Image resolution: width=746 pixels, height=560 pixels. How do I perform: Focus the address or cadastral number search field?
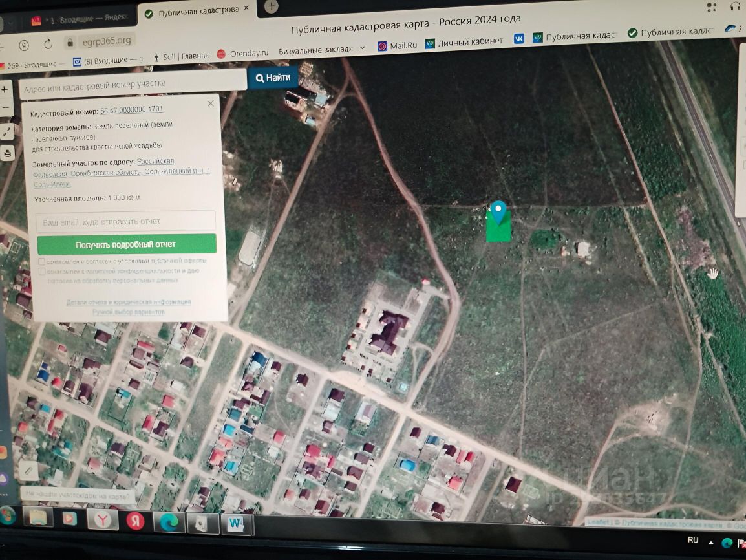(x=133, y=85)
